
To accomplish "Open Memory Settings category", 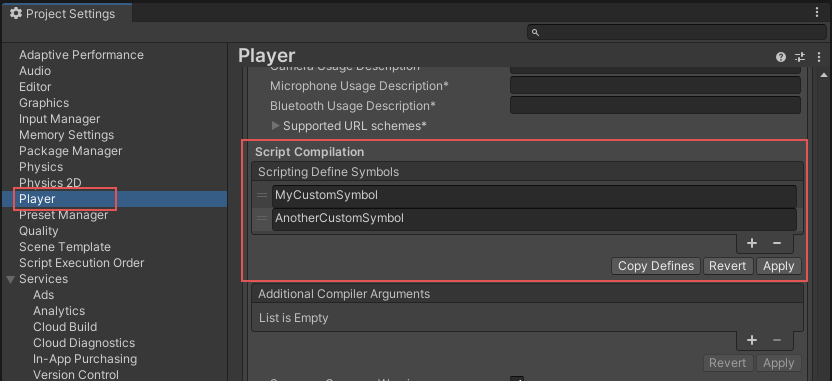I will click(66, 135).
